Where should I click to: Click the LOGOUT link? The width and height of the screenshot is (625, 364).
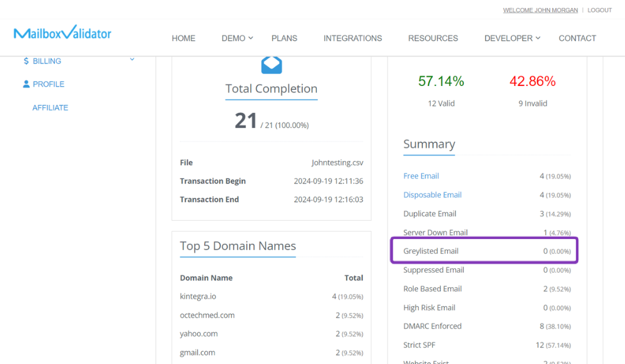pyautogui.click(x=599, y=10)
